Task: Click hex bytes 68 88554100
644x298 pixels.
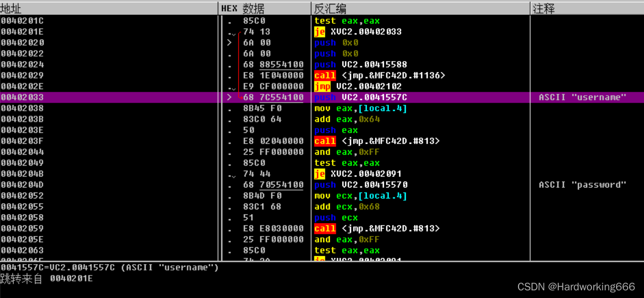Action: click(273, 65)
